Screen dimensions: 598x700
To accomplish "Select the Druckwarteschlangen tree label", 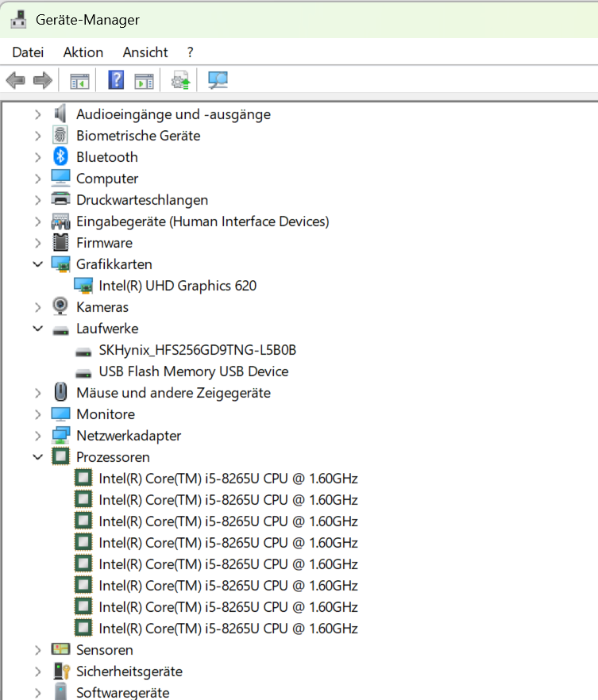I will 142,200.
